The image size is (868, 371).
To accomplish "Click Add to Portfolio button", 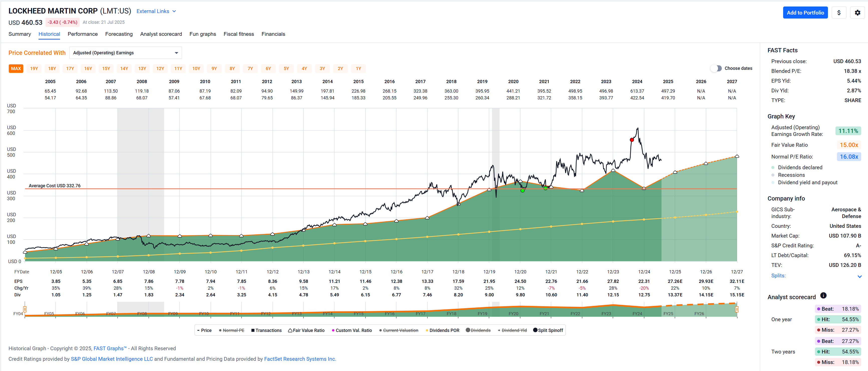I will click(805, 13).
